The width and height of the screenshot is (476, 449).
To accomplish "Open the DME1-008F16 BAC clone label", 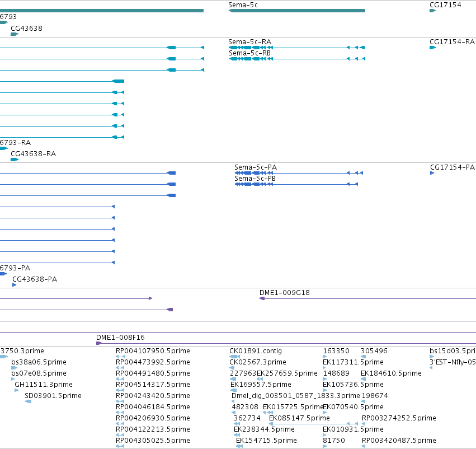I will [x=120, y=338].
